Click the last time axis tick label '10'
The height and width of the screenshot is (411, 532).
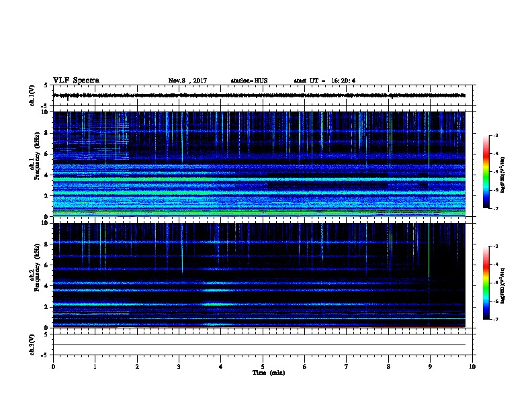click(x=472, y=366)
